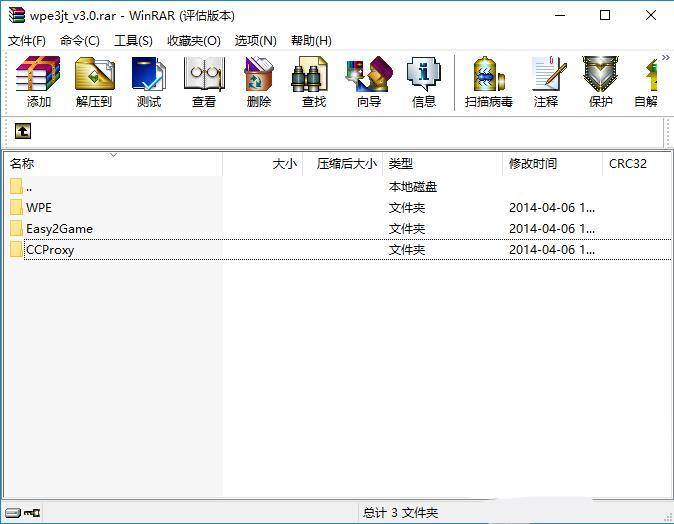The height and width of the screenshot is (524, 674).
Task: Launch the Wizard (向导) tool
Action: (x=369, y=82)
